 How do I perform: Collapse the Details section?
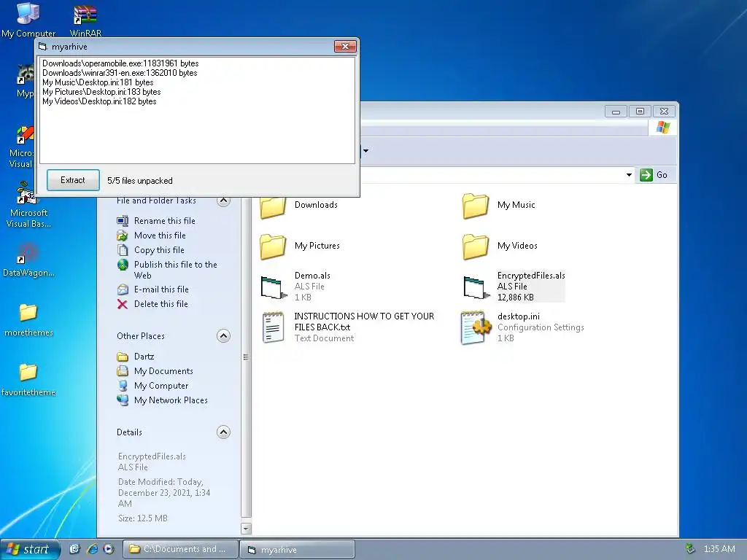click(x=223, y=432)
